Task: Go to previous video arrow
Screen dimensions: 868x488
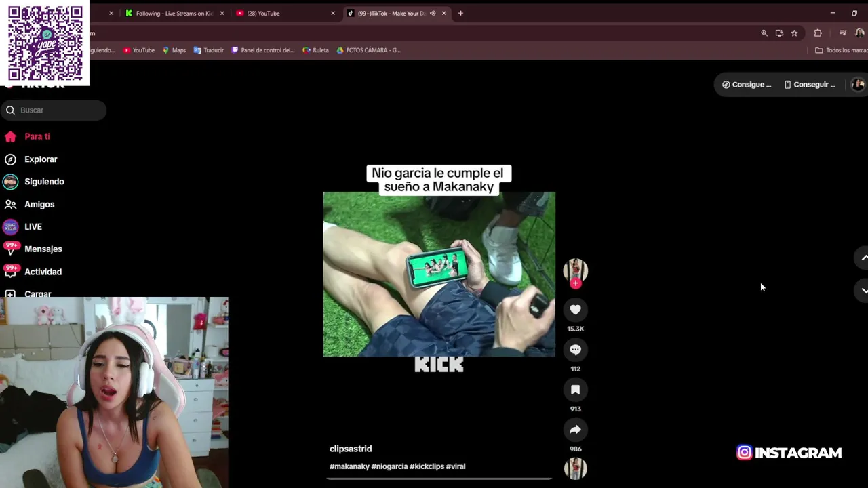Action: (864, 258)
